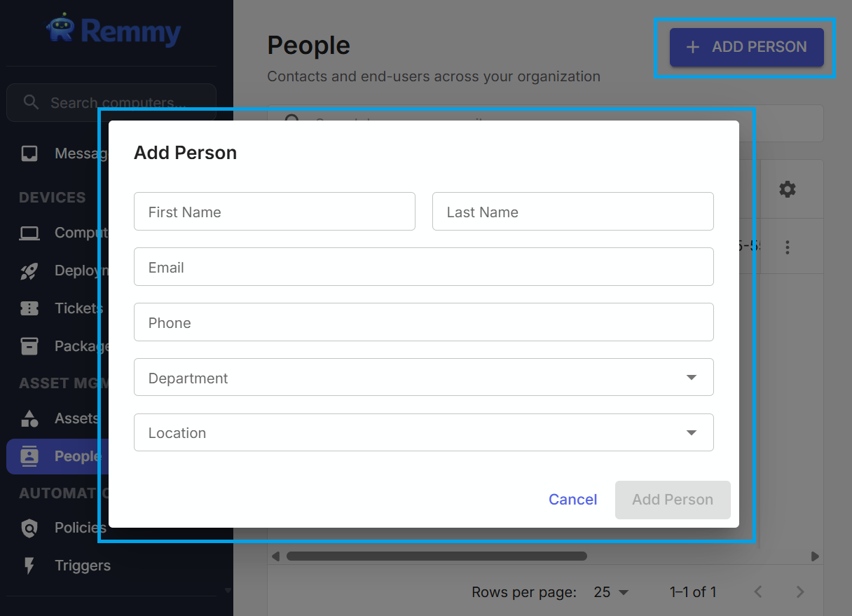Open Messages from the sidebar
This screenshot has width=852, height=616.
pyautogui.click(x=30, y=153)
